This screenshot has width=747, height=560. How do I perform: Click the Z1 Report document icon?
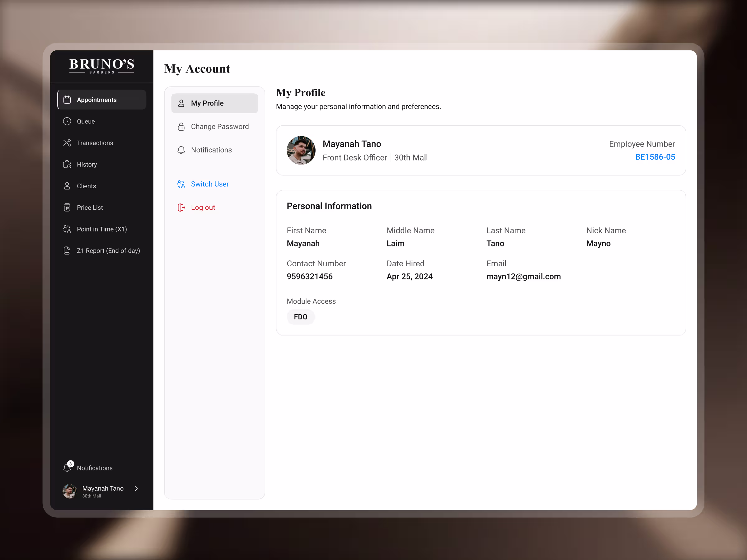coord(67,251)
